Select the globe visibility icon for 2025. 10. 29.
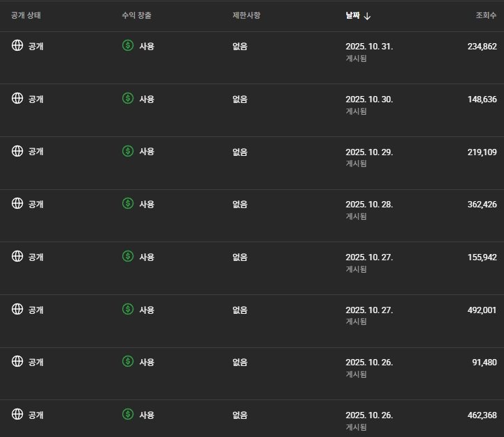The height and width of the screenshot is (437, 504). 17,151
